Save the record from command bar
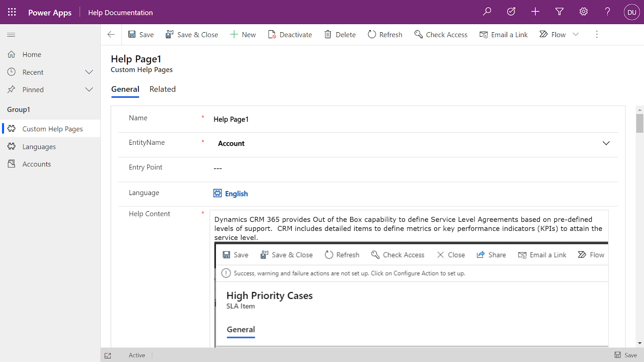Viewport: 644px width, 362px height. (x=141, y=35)
